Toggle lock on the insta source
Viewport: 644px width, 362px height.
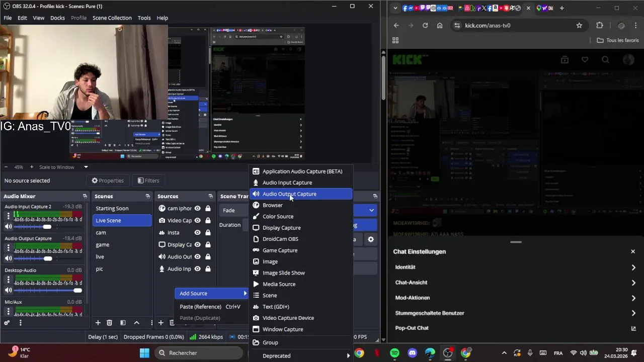tap(207, 232)
